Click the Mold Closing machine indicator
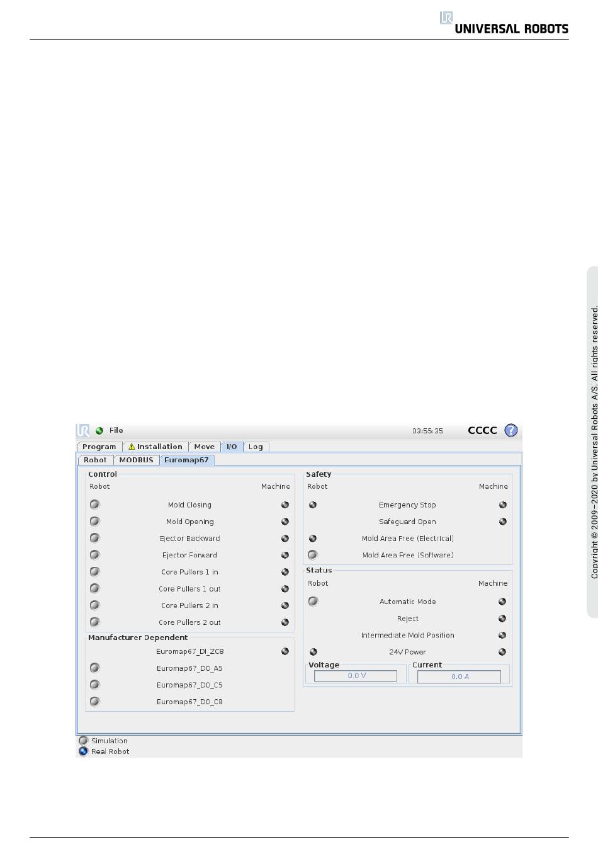 (x=285, y=505)
